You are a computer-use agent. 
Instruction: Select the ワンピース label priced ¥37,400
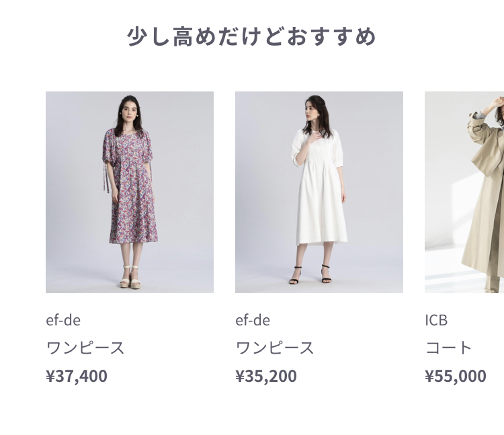click(x=85, y=348)
